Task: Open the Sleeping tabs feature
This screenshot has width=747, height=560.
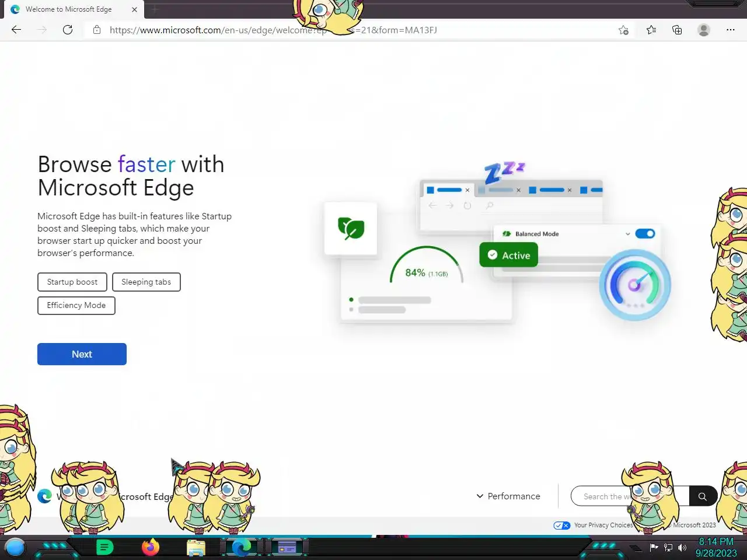Action: click(146, 282)
